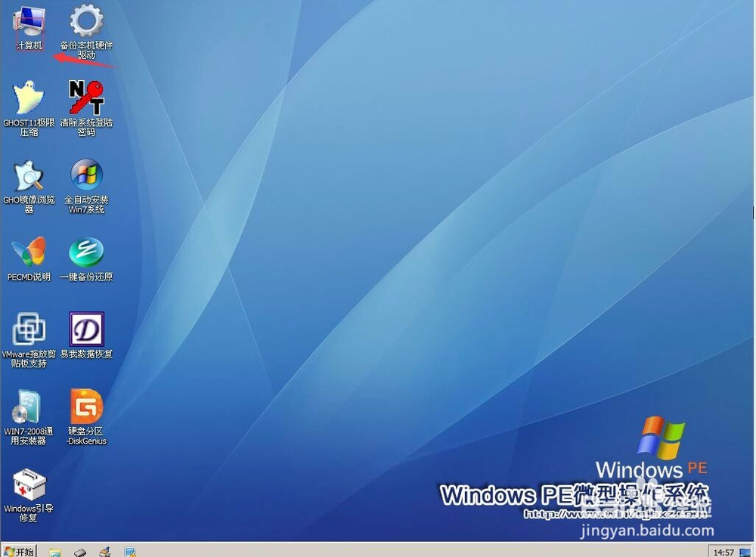Image resolution: width=756 pixels, height=557 pixels.
Task: Open the 开始 Start menu
Action: (x=20, y=551)
